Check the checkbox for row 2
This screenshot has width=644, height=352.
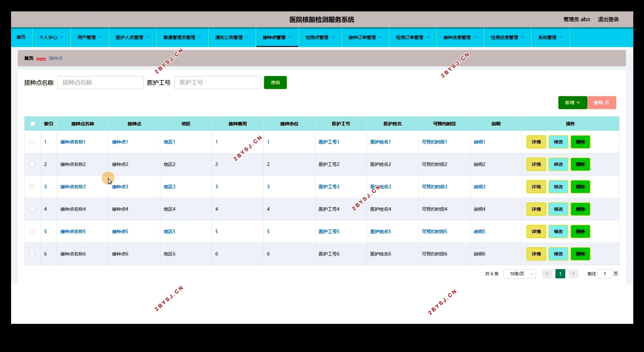pos(32,164)
